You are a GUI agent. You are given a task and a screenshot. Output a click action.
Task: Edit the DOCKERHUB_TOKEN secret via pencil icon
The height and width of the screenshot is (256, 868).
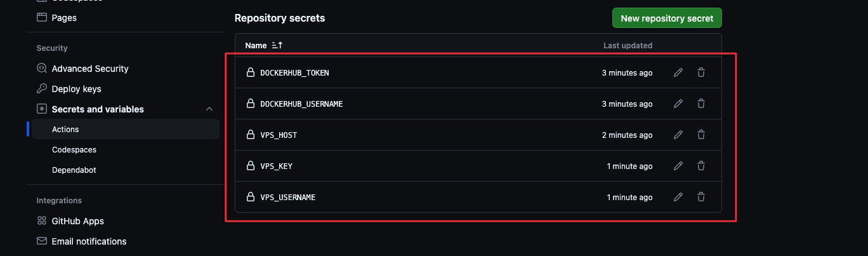678,72
